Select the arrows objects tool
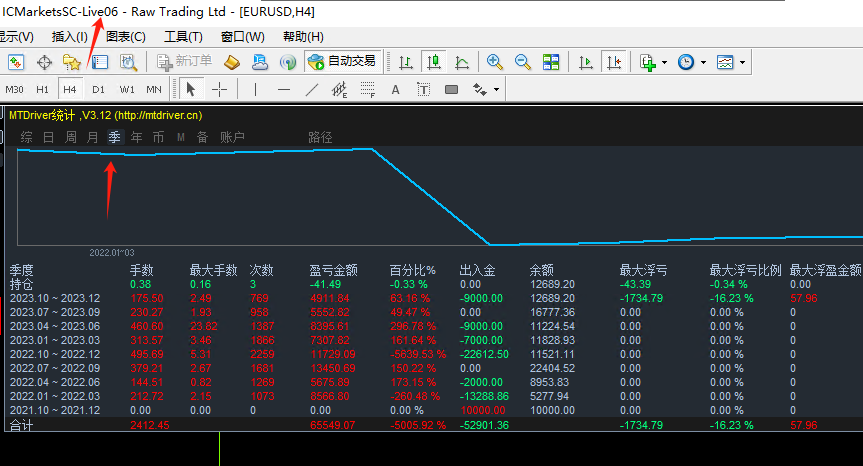863x466 pixels. pyautogui.click(x=479, y=90)
